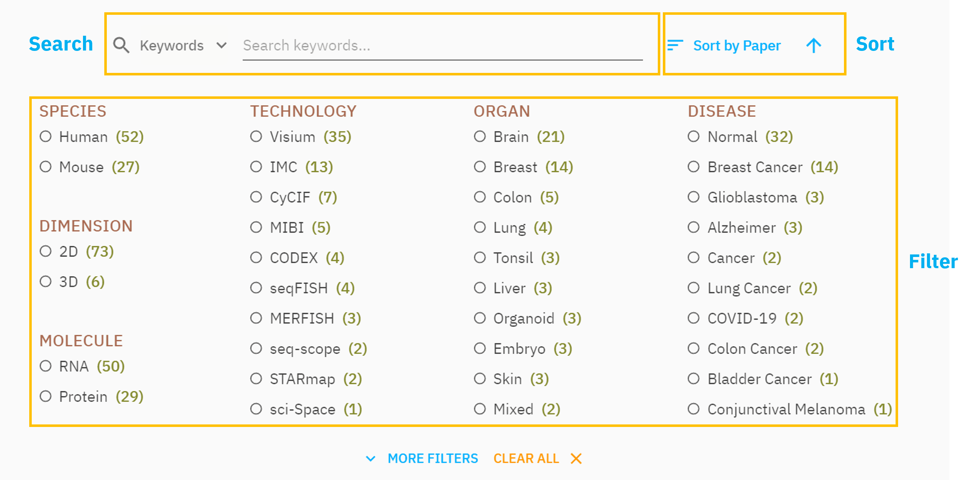Click the magnifying glass search icon
The height and width of the screenshot is (480, 980).
[x=121, y=45]
